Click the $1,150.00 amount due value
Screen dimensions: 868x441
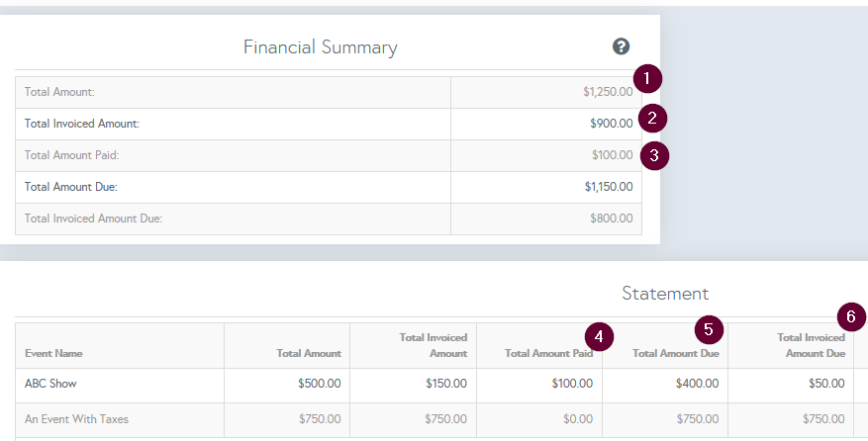(x=608, y=187)
